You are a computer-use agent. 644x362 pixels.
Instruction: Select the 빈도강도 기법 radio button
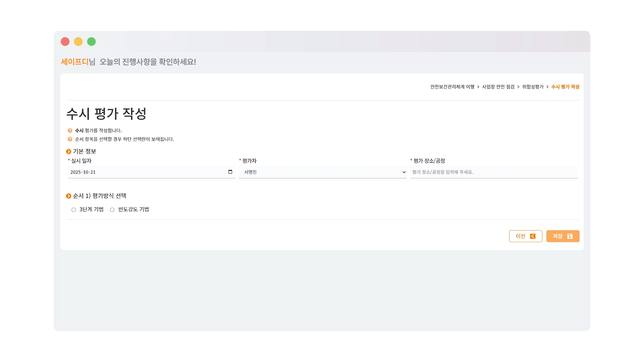click(112, 209)
